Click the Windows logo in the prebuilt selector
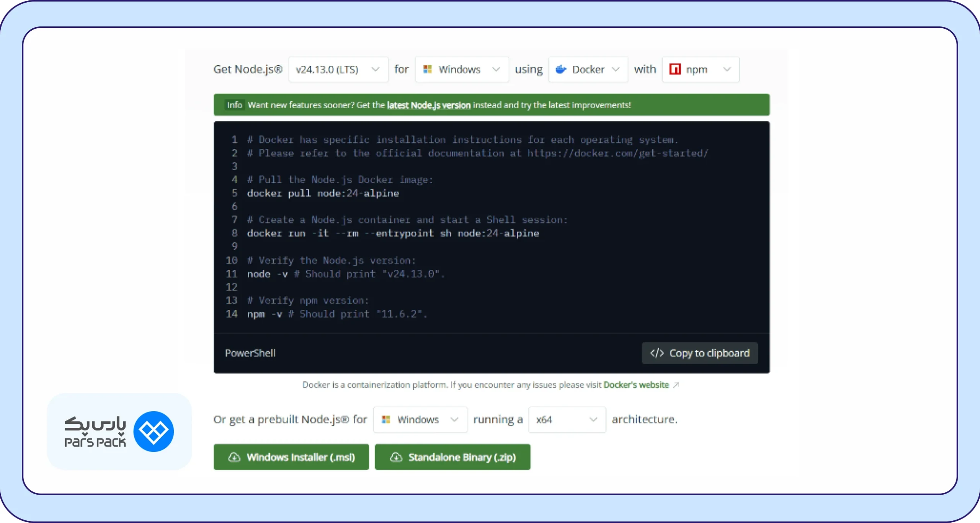This screenshot has height=523, width=980. pyautogui.click(x=386, y=420)
